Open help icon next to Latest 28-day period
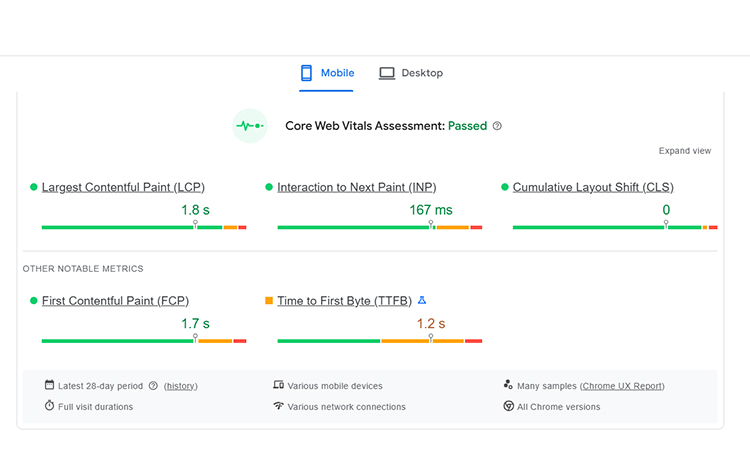Screen dimensions: 750x450 (x=153, y=386)
